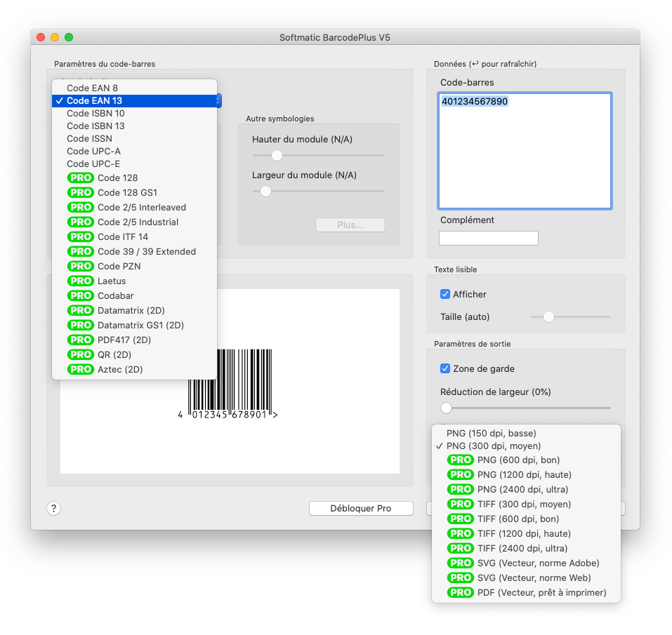Select Code ISBN 13 menu entry

click(95, 126)
